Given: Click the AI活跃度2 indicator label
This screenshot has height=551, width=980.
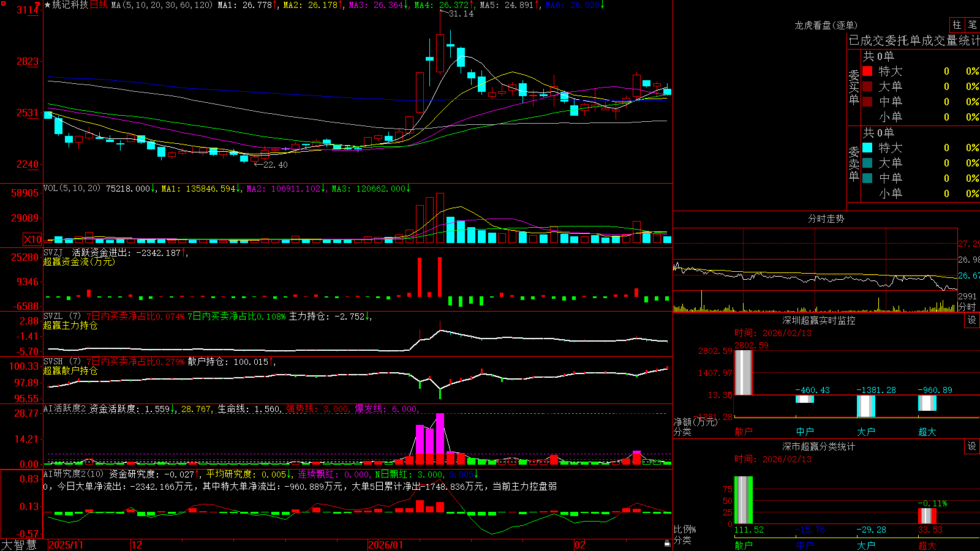Looking at the screenshot, I should [x=65, y=408].
